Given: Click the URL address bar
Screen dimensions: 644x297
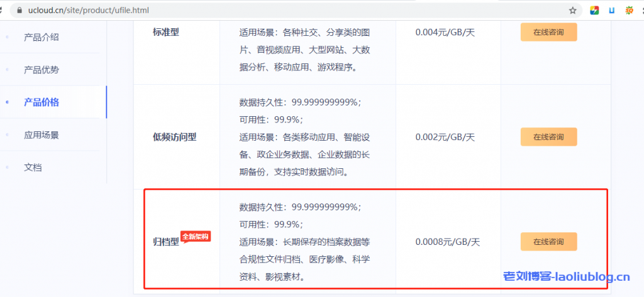Looking at the screenshot, I should click(x=296, y=10).
